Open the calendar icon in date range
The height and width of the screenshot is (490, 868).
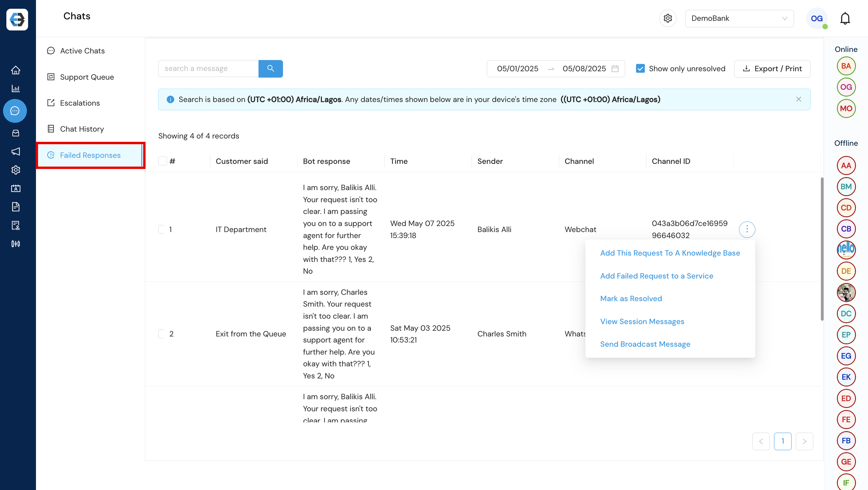click(615, 69)
